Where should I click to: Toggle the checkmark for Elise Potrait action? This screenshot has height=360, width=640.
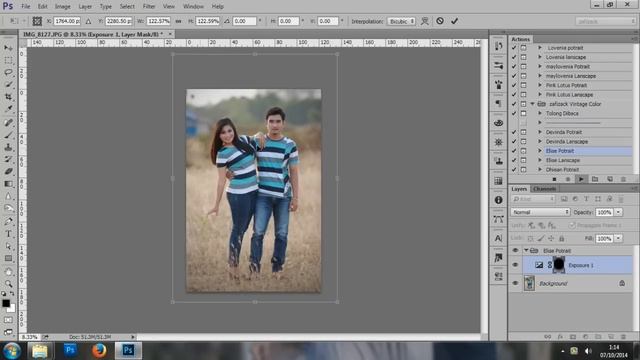point(514,151)
